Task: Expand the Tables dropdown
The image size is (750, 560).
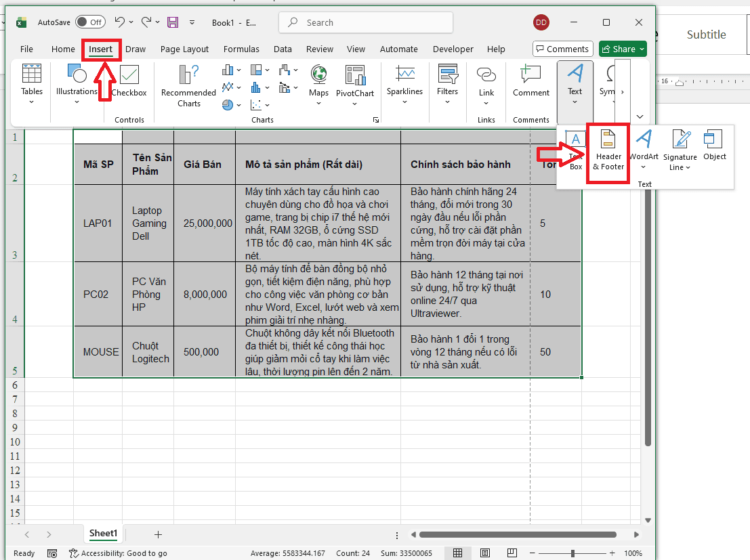Action: click(32, 102)
